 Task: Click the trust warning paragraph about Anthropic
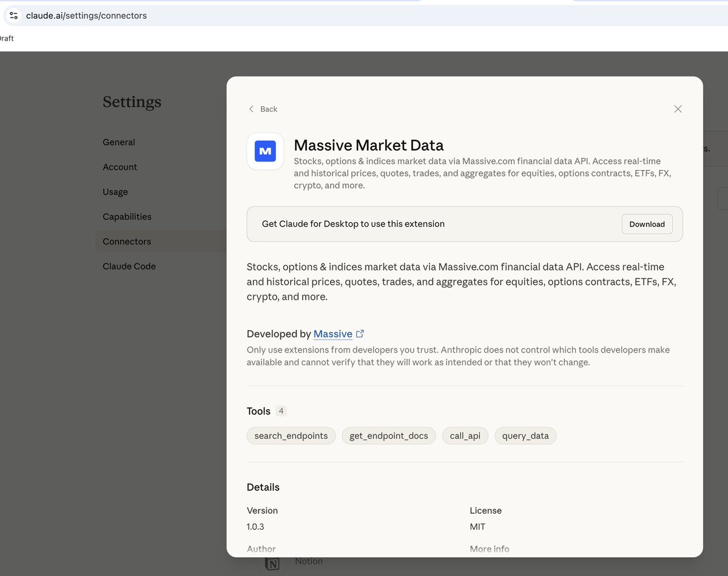[458, 356]
